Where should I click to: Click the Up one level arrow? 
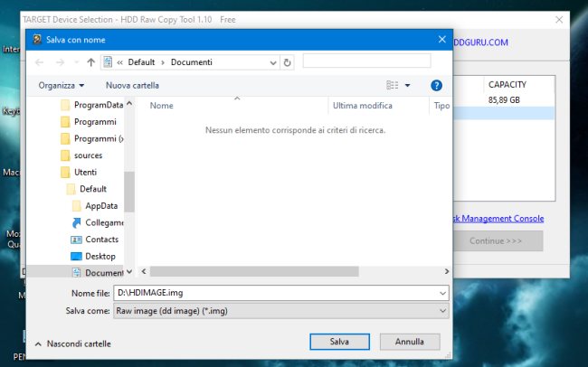(x=90, y=62)
